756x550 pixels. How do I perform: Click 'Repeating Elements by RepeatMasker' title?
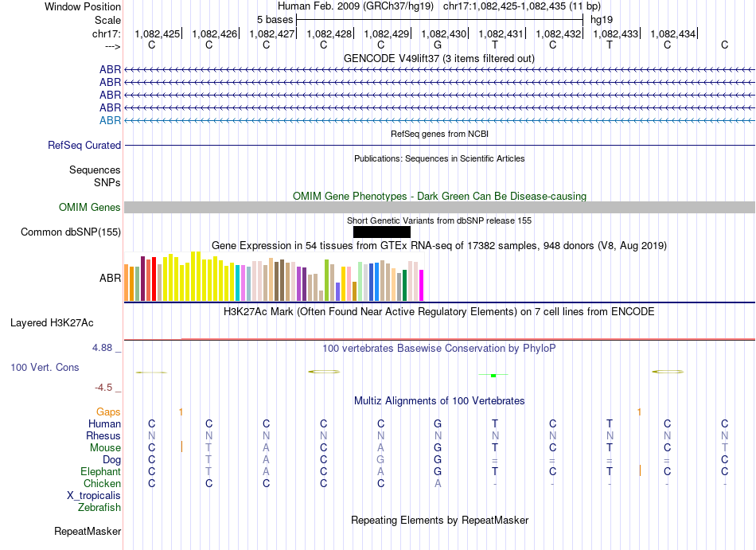pyautogui.click(x=439, y=520)
